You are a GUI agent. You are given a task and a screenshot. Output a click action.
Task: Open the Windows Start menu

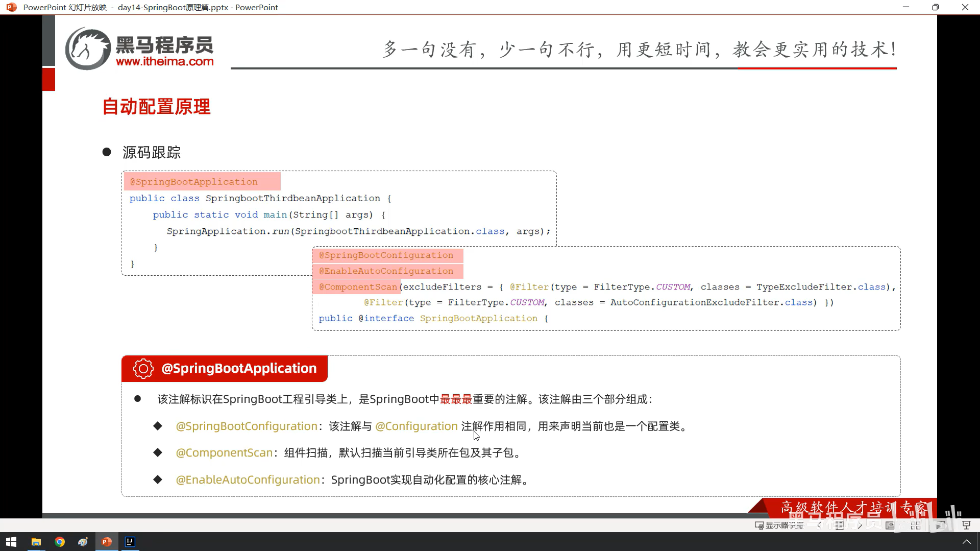[x=11, y=542]
